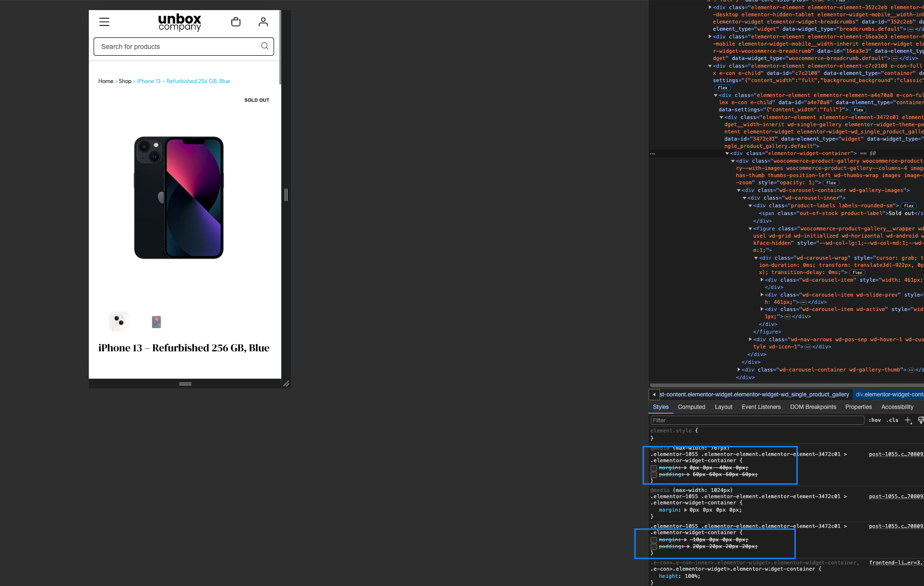Toggle flex badge below c7c2108 container settings

tap(722, 88)
